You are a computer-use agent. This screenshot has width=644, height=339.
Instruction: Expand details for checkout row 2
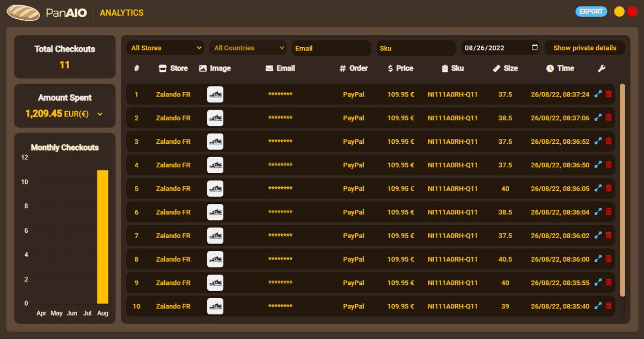click(598, 118)
